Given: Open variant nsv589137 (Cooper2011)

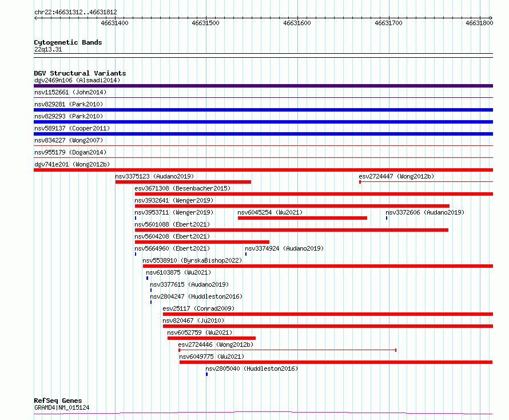Looking at the screenshot, I should [72, 128].
